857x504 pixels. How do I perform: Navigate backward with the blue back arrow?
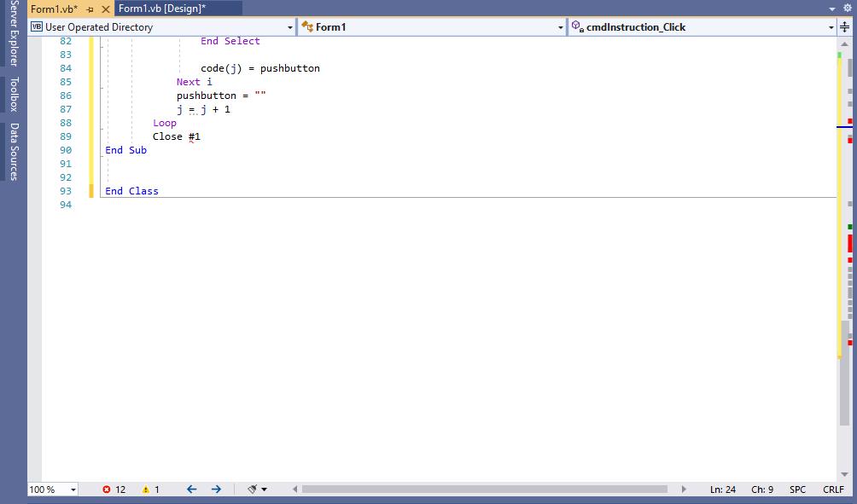191,490
